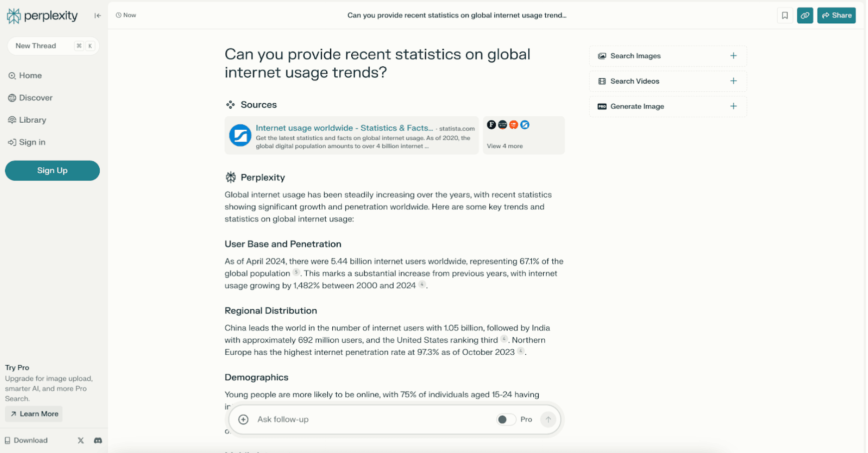
Task: Copy thread link with chain icon
Action: [x=805, y=15]
